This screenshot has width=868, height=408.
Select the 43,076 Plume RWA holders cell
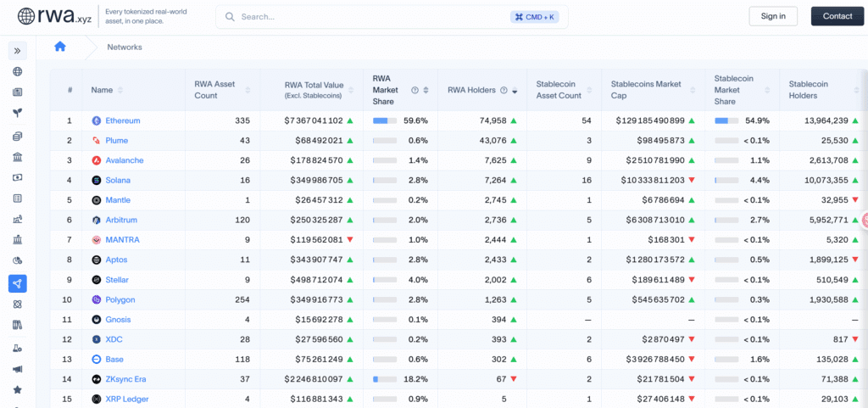pos(492,141)
